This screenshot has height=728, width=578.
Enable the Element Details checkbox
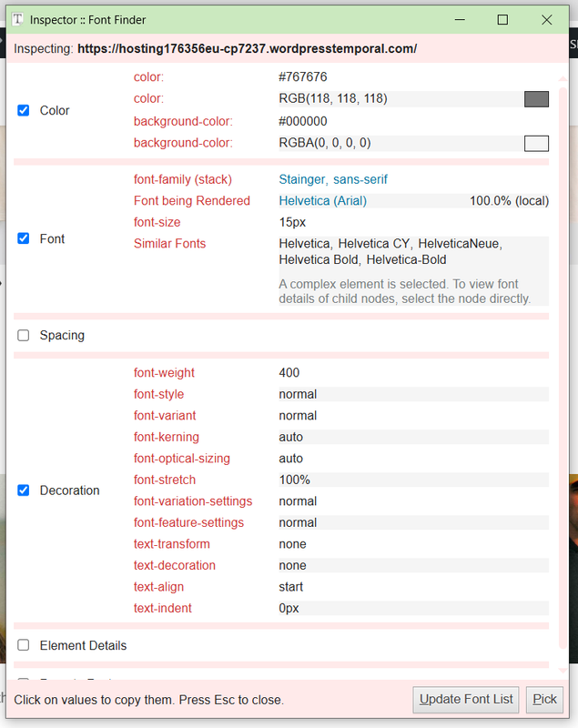click(x=24, y=645)
